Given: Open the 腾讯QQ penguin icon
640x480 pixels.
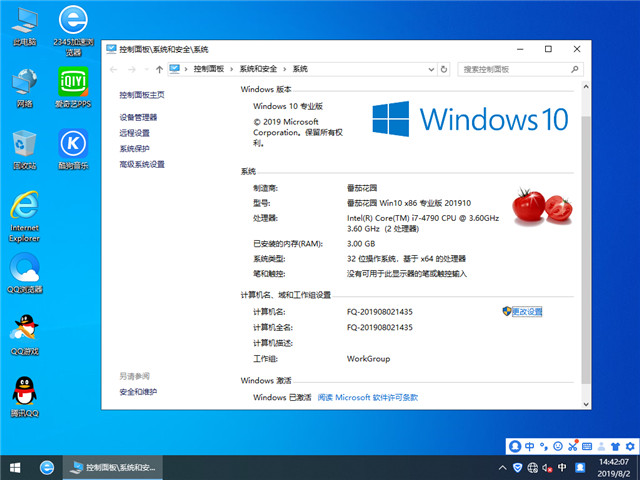Looking at the screenshot, I should pyautogui.click(x=24, y=393).
